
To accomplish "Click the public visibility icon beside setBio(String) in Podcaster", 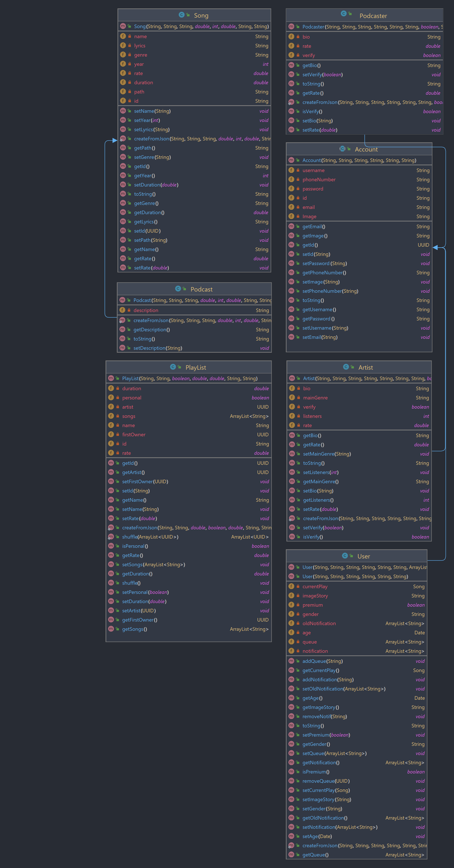I will [298, 121].
